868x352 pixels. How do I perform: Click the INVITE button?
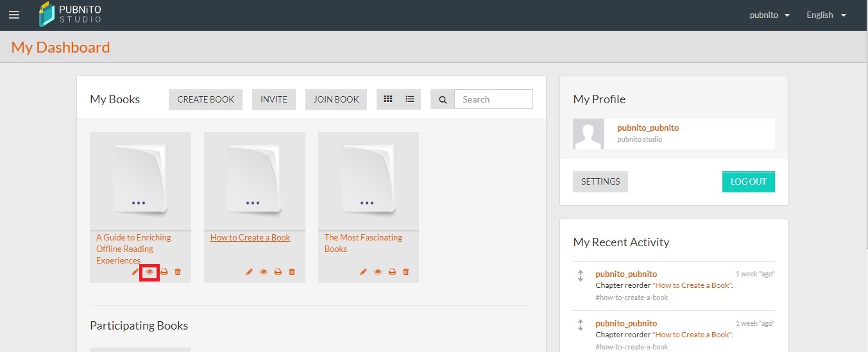coord(274,99)
